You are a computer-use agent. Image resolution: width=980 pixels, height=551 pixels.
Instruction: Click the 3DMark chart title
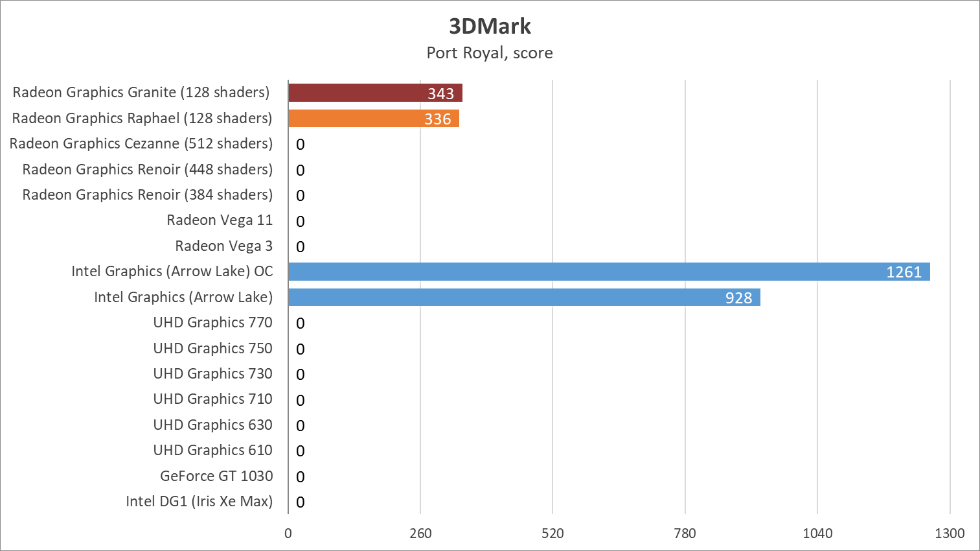pos(490,26)
